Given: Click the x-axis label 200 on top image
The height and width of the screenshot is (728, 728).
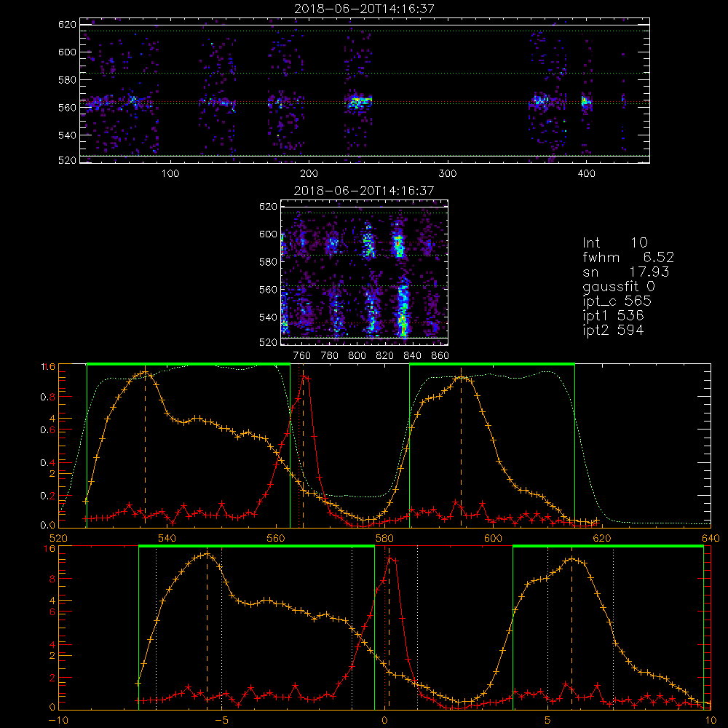Looking at the screenshot, I should (x=309, y=174).
